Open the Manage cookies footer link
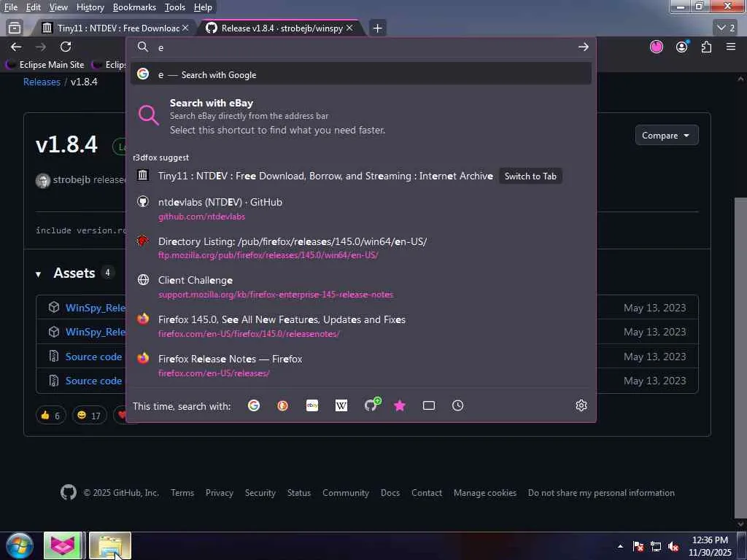Screen dimensions: 747x560 [x=485, y=493]
